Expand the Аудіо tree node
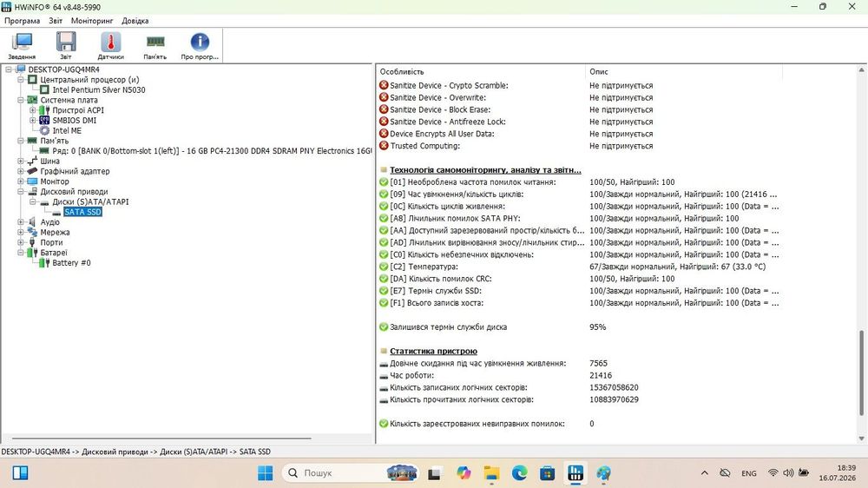This screenshot has width=868, height=488. click(21, 222)
